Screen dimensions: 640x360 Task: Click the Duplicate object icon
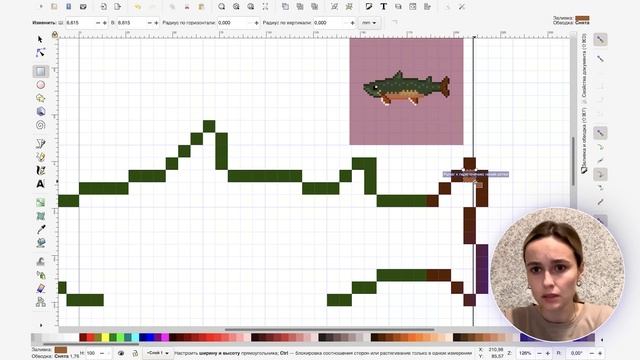pos(285,7)
